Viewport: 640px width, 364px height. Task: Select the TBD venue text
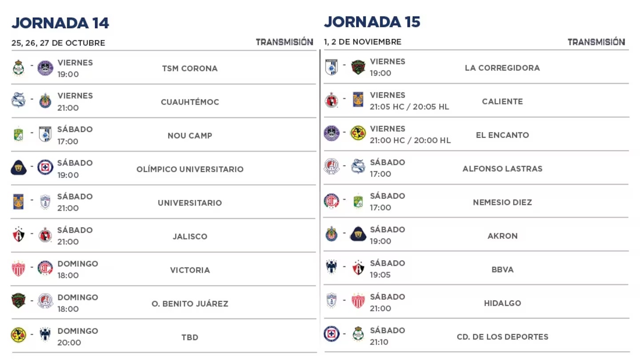point(190,337)
